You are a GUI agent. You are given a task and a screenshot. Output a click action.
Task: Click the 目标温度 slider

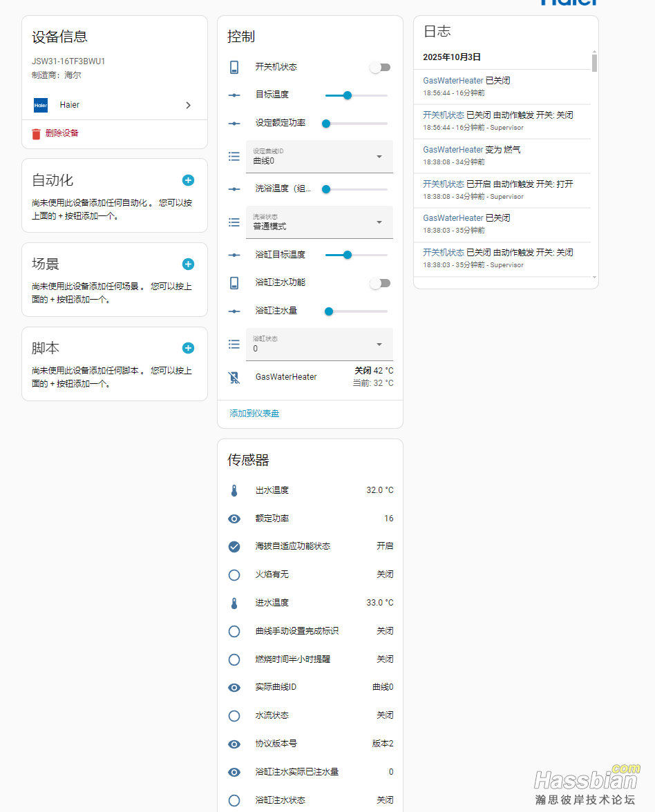coord(356,95)
